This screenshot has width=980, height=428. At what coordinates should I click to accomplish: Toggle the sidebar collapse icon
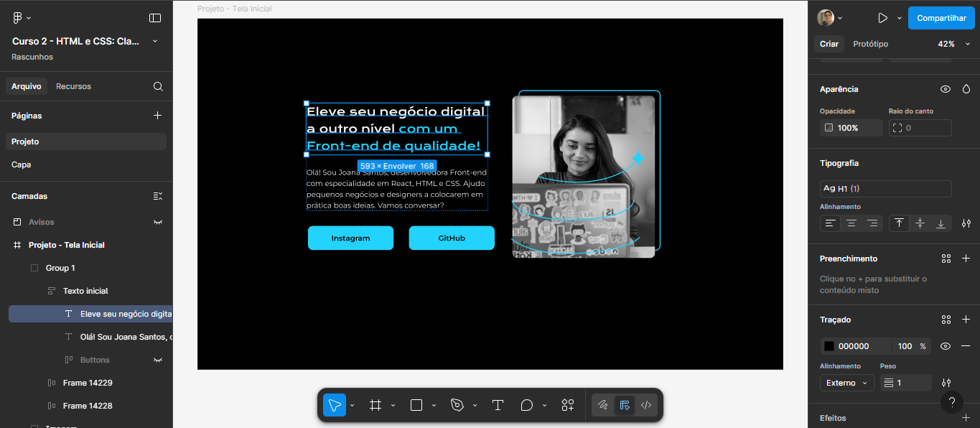(x=155, y=18)
